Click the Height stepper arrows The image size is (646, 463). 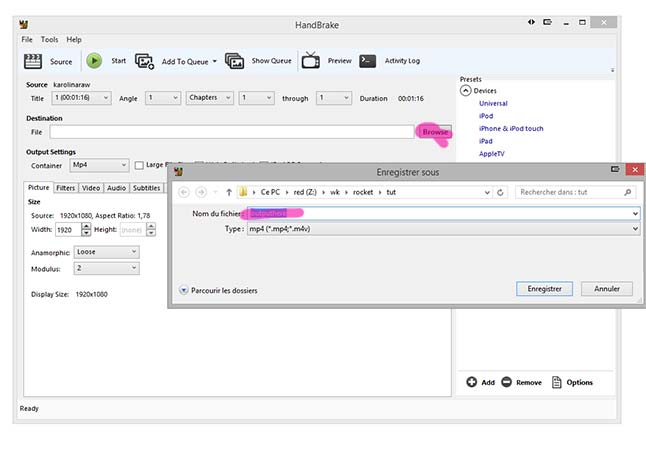click(x=151, y=229)
